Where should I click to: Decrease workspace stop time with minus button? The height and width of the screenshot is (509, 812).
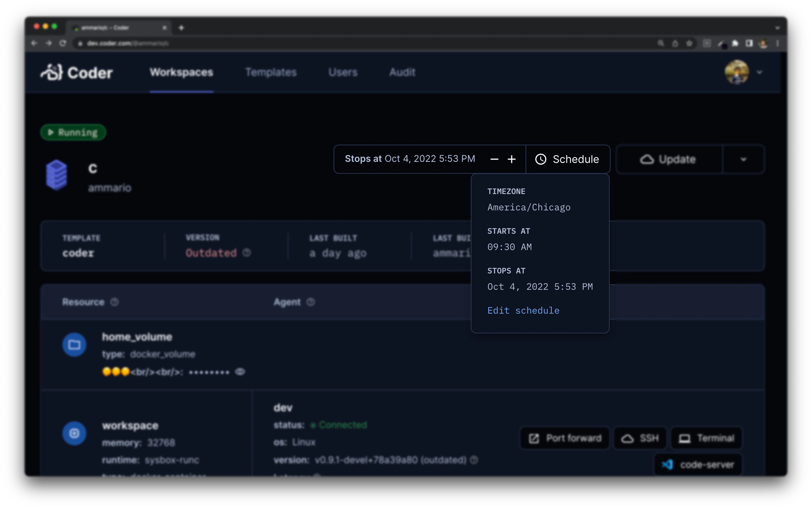[x=494, y=159]
